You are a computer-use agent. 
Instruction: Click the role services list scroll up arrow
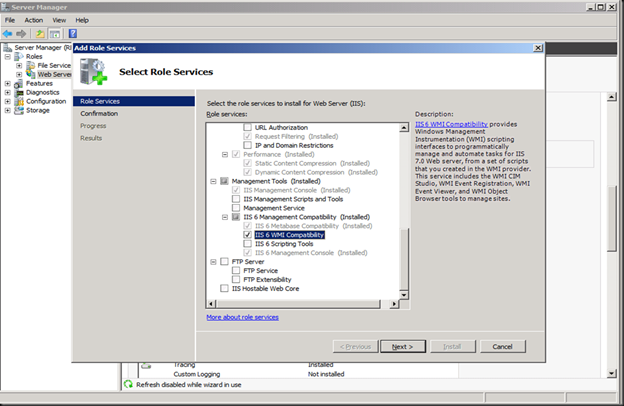point(404,127)
